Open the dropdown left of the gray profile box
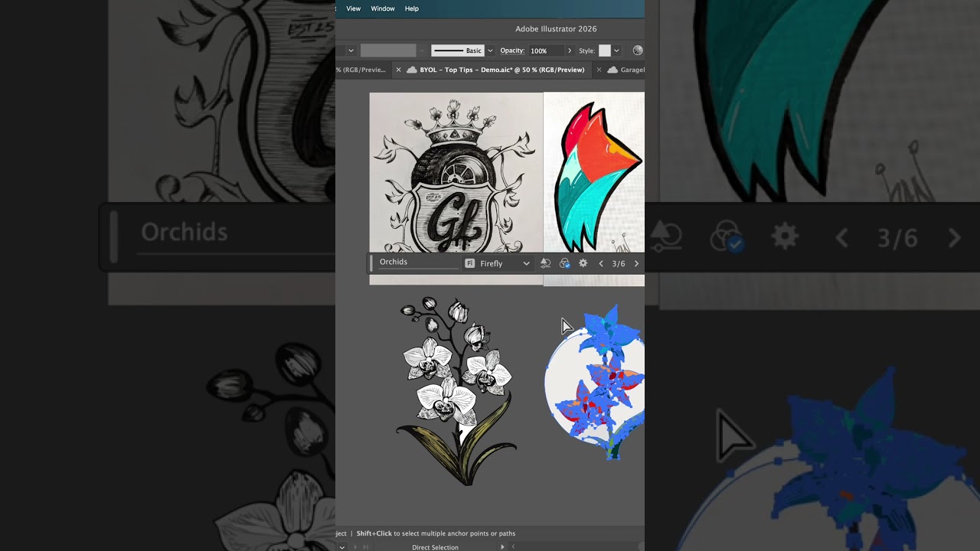Image resolution: width=980 pixels, height=551 pixels. pos(351,51)
